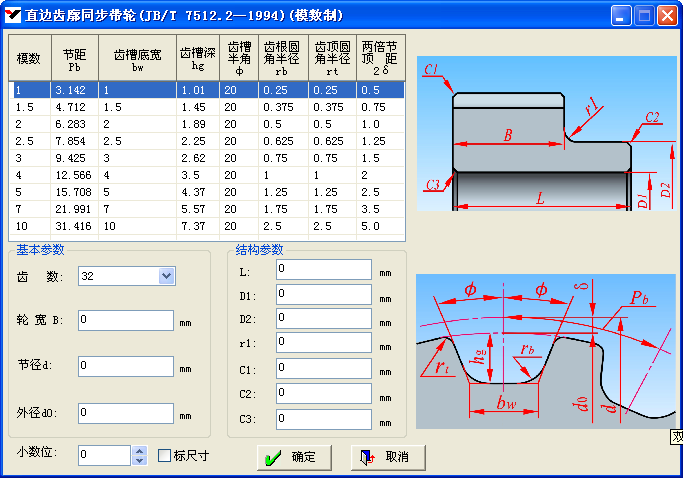
Task: Toggle the 标尺寸 checkbox
Action: click(166, 456)
